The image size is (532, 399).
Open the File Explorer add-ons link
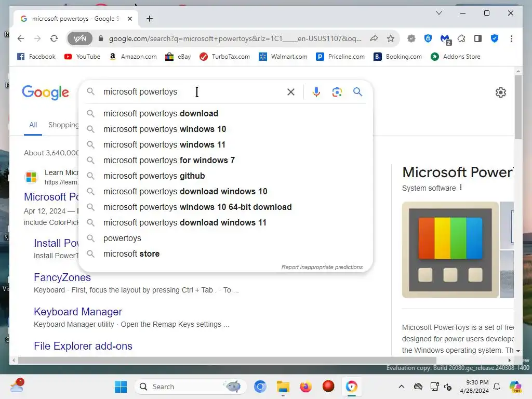pyautogui.click(x=83, y=346)
